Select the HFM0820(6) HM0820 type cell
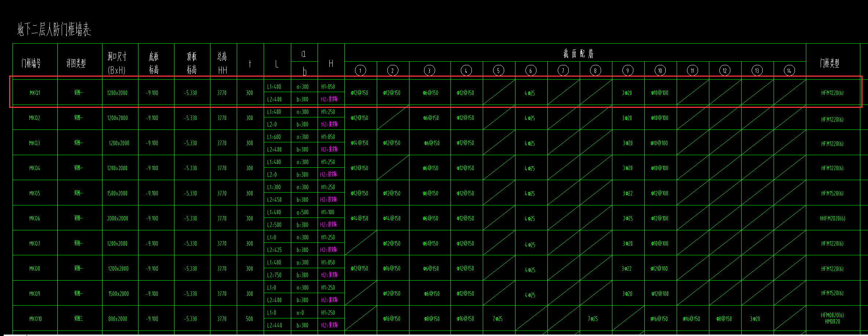The width and height of the screenshot is (868, 336). (x=832, y=318)
